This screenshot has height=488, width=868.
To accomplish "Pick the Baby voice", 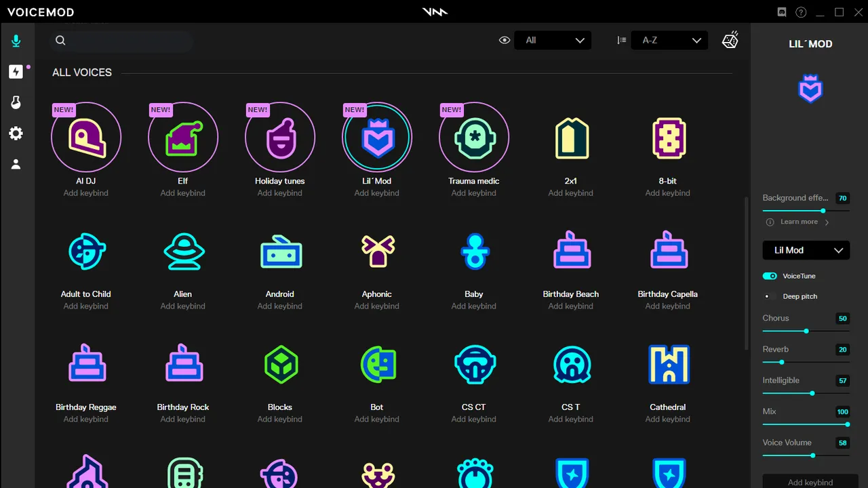I will 474,251.
